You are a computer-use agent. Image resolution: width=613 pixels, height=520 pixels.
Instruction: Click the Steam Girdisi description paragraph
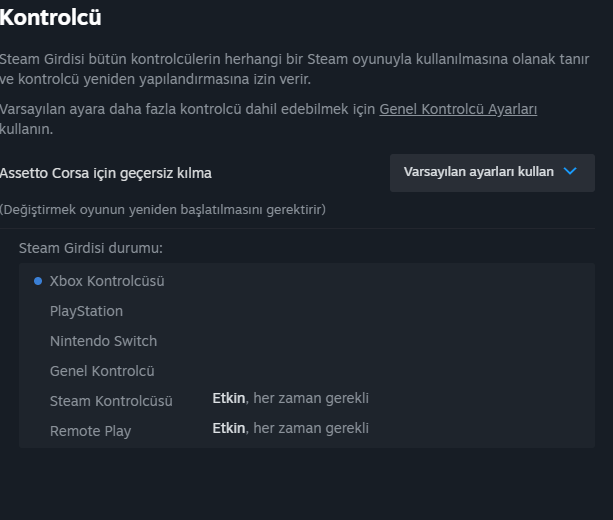(294, 69)
